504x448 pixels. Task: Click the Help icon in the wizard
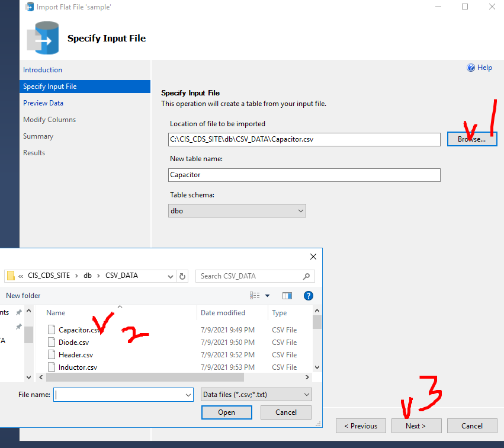(x=471, y=68)
